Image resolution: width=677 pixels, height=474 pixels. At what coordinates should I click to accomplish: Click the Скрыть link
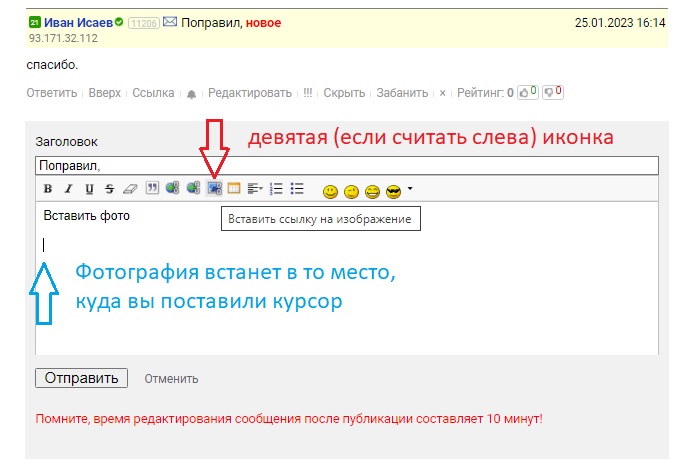tap(344, 93)
